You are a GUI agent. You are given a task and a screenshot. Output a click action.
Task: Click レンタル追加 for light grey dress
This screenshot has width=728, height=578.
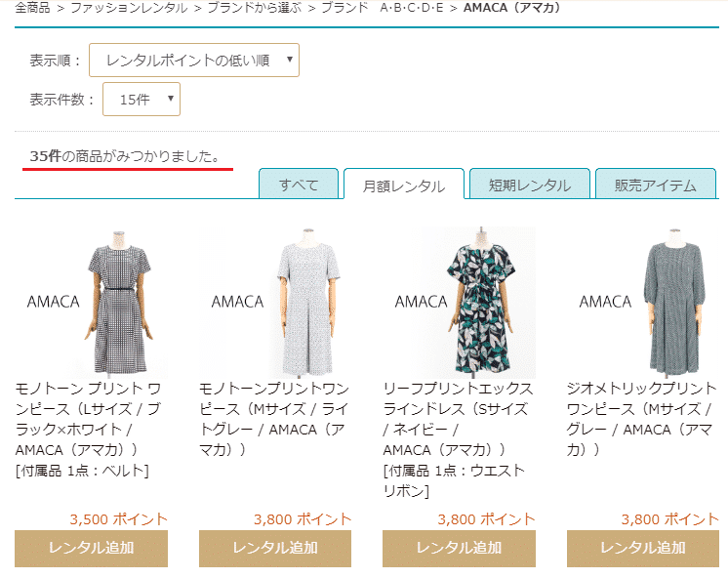click(275, 549)
